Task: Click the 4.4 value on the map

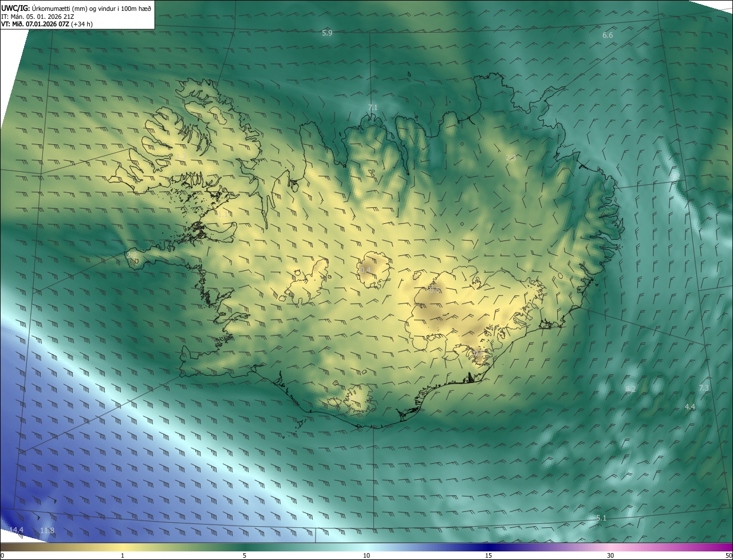Action: pyautogui.click(x=690, y=407)
